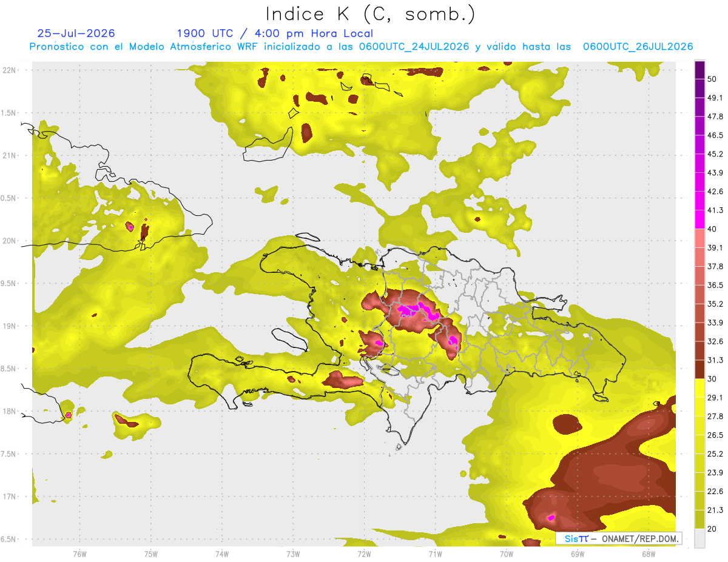
Task: Click the colorbar value "26.5"
Action: click(716, 435)
